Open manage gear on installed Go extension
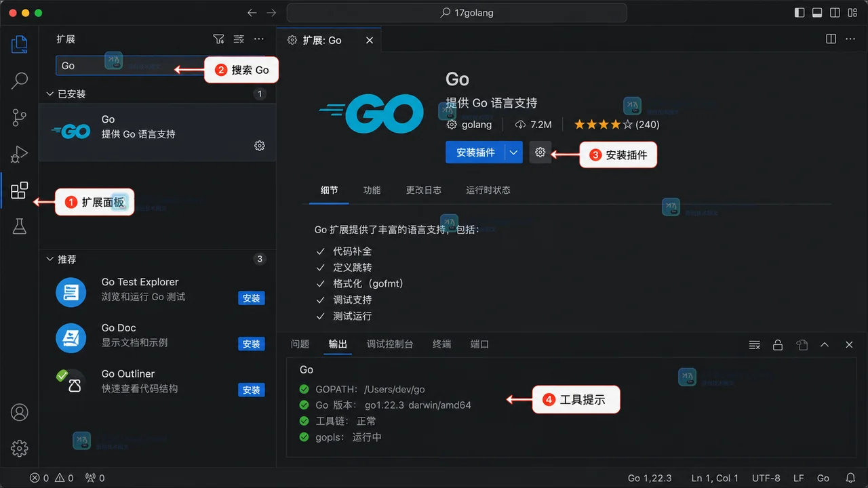 260,146
